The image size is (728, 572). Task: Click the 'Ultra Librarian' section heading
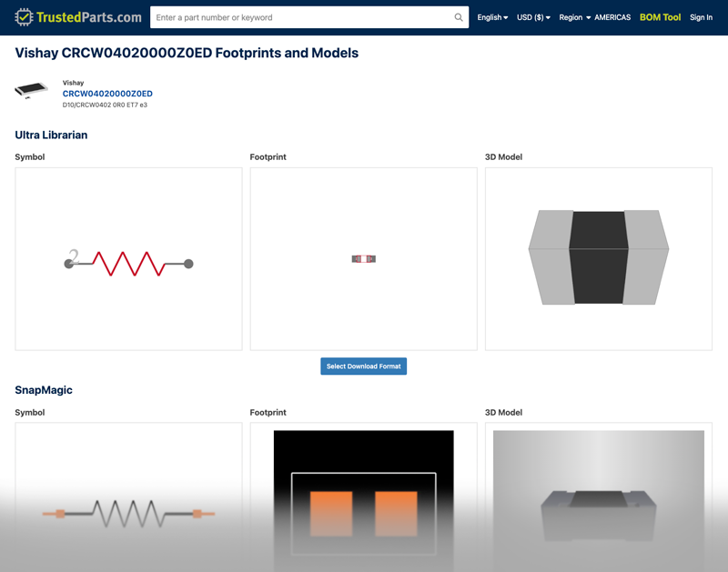51,135
